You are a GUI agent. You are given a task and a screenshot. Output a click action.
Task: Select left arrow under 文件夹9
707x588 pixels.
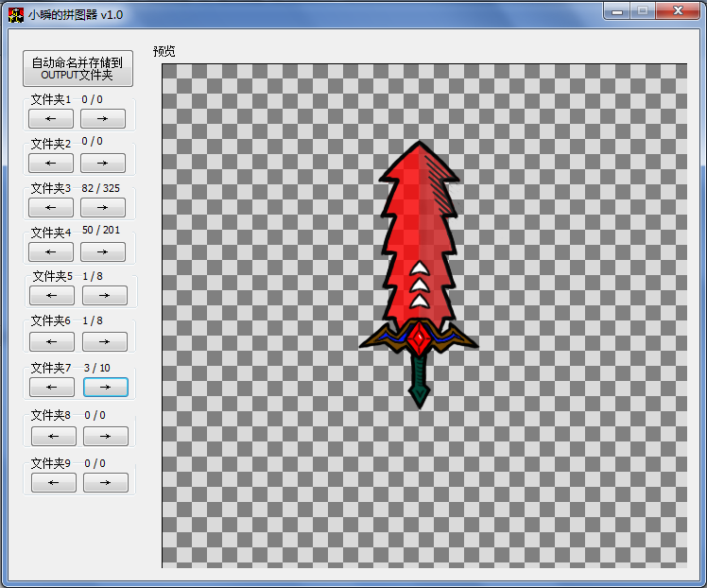pos(54,482)
